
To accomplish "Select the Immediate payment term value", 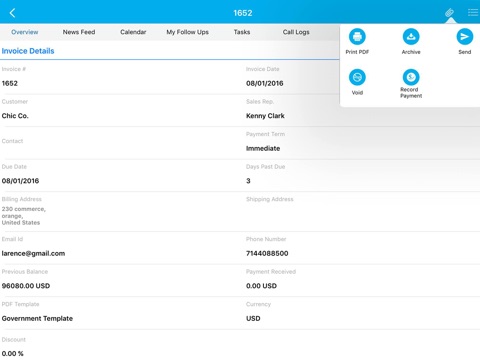I will [x=263, y=148].
